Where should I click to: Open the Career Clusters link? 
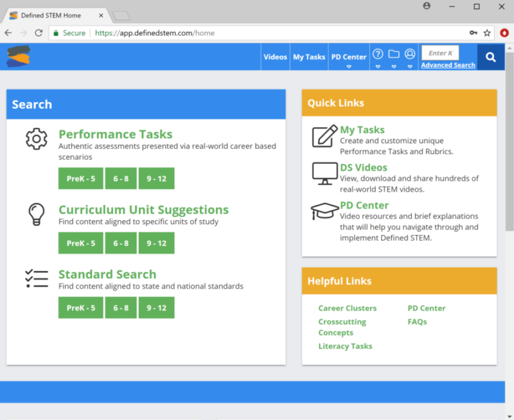tap(348, 308)
